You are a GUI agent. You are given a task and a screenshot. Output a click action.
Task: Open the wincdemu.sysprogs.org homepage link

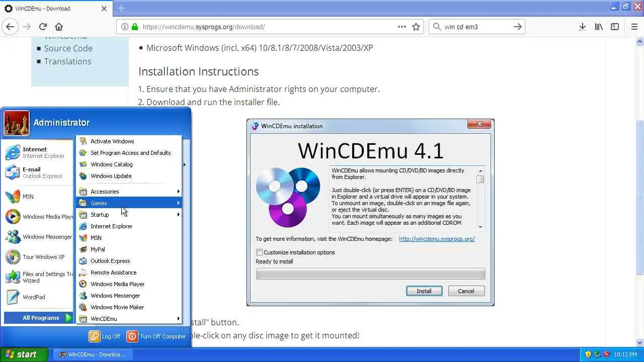click(437, 239)
